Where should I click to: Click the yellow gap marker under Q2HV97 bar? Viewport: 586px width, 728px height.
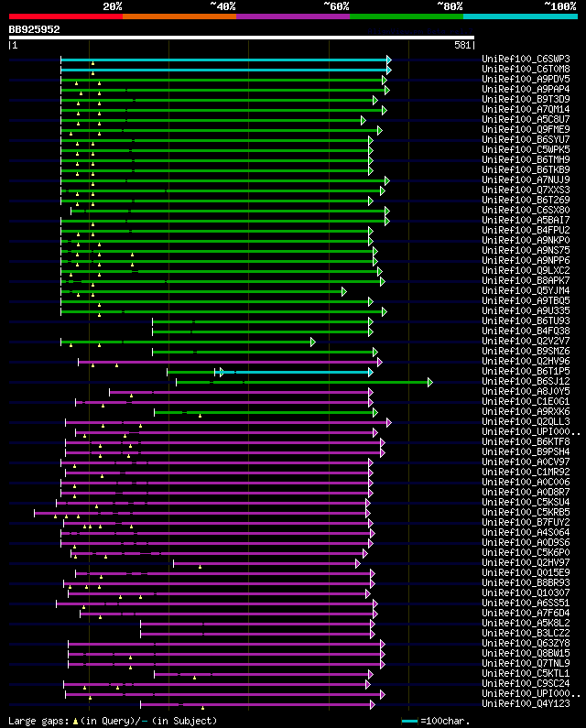click(x=201, y=567)
